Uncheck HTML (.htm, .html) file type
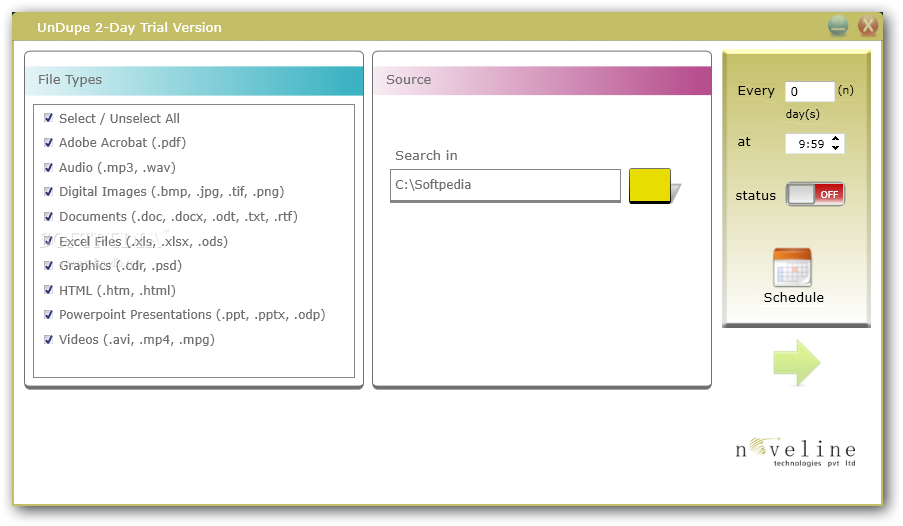Screen dimensions: 903x526 48,290
